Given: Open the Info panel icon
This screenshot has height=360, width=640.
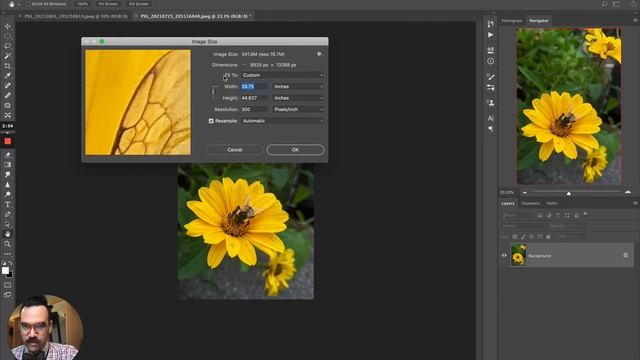Looking at the screenshot, I should [x=491, y=61].
